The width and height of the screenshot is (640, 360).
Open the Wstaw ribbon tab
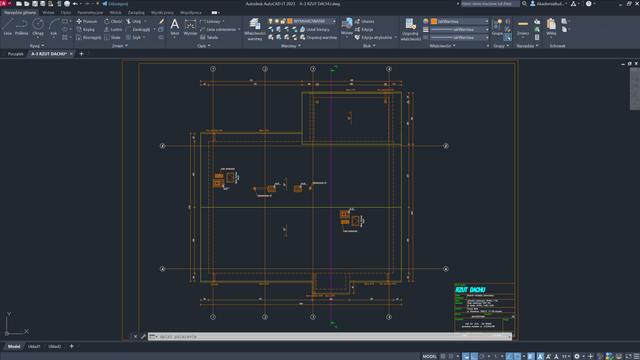48,13
